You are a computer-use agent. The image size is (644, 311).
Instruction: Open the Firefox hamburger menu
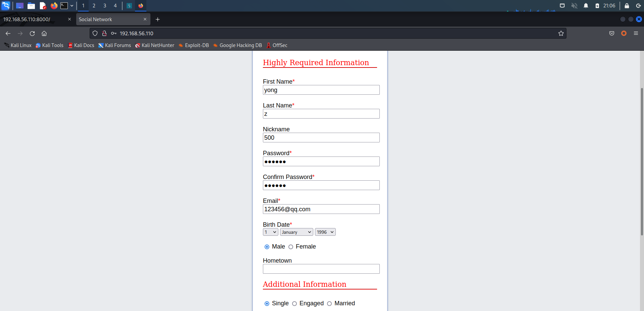point(636,33)
